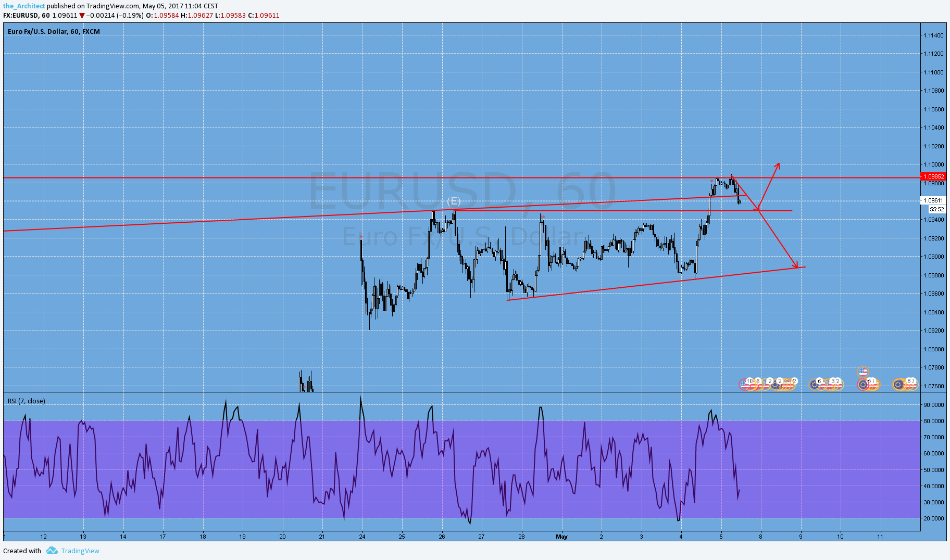Open the_Architect author profile link

click(x=24, y=6)
